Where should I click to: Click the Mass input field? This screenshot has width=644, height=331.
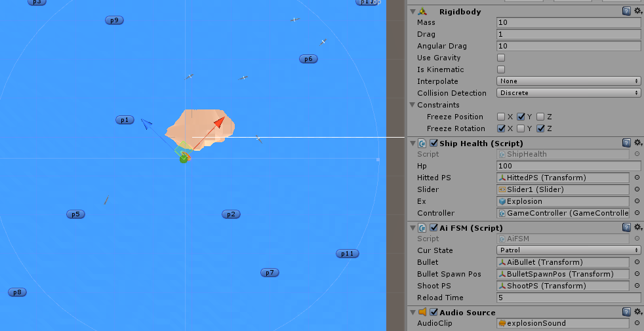(569, 22)
